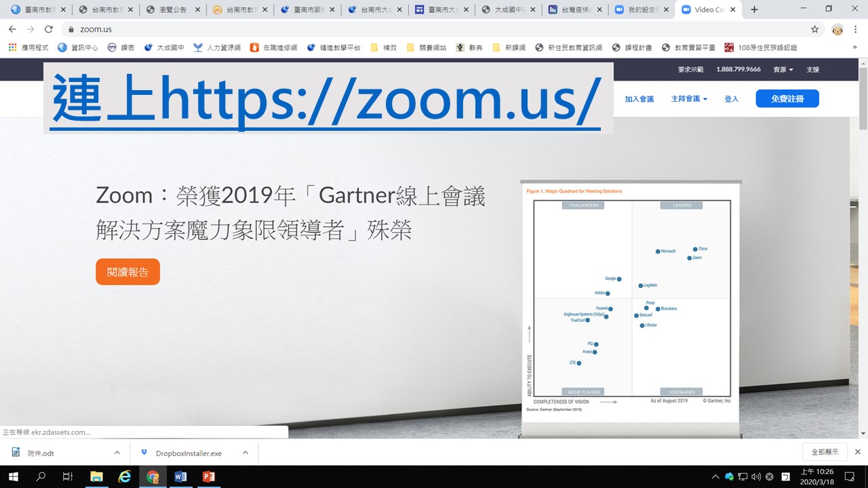868x488 pixels.
Task: Open a new tab with the plus icon
Action: (754, 9)
